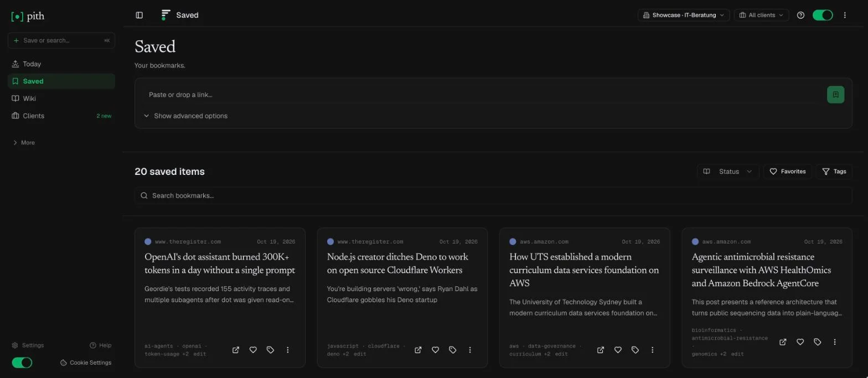868x378 pixels.
Task: Tag the How UTS established card
Action: click(635, 350)
